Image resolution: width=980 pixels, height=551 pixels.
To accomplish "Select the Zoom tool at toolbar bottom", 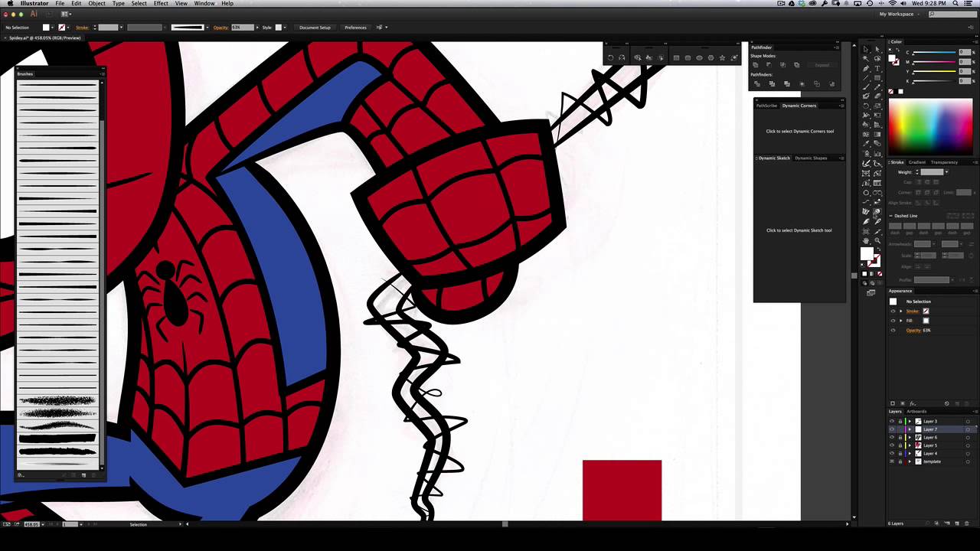I will point(877,240).
